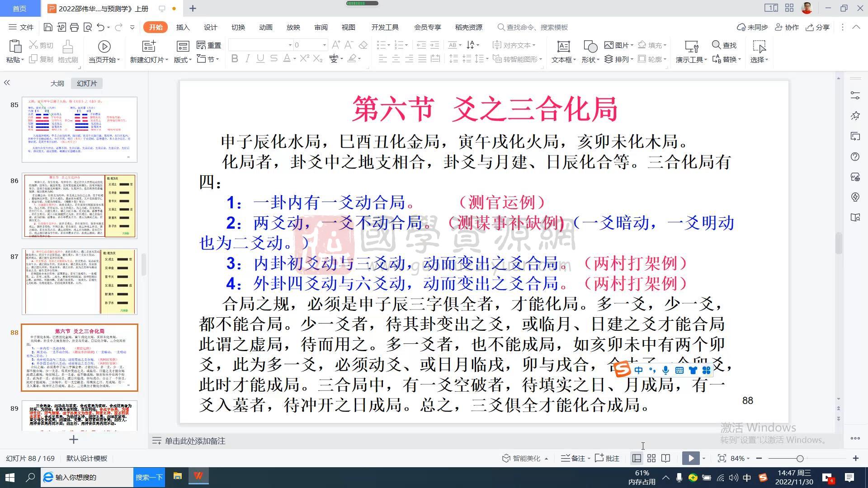Click the Save icon in quick access toolbar
This screenshot has width=868, height=488.
pos(48,27)
